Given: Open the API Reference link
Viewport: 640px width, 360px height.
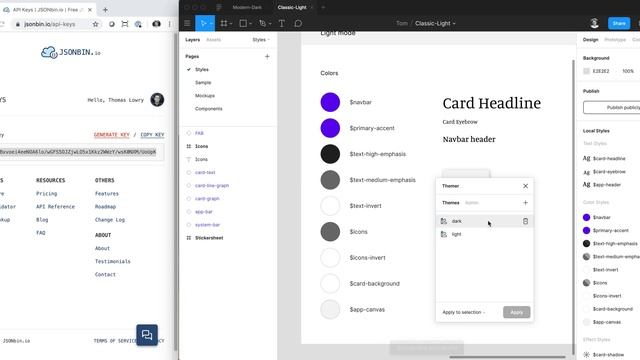Looking at the screenshot, I should coord(56,207).
